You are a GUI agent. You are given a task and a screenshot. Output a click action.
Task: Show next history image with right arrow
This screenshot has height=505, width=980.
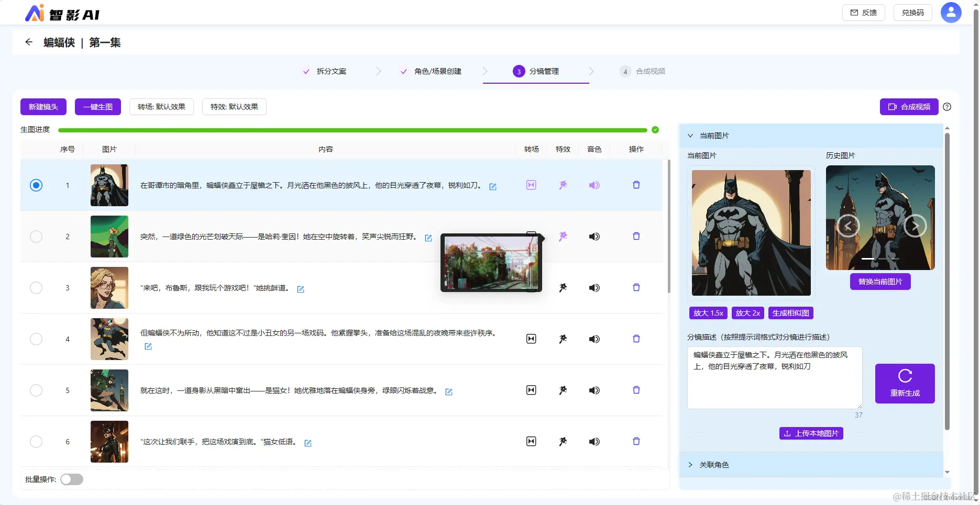point(915,226)
